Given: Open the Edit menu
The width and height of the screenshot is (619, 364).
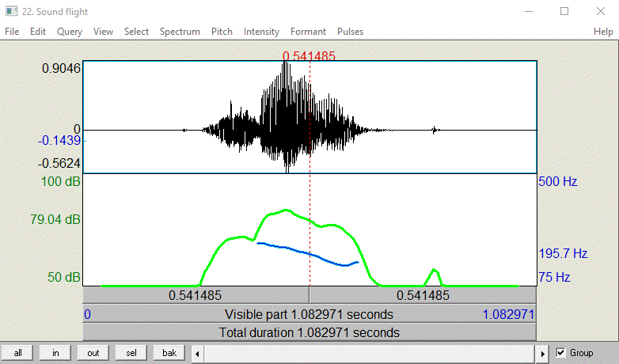Looking at the screenshot, I should (x=38, y=32).
